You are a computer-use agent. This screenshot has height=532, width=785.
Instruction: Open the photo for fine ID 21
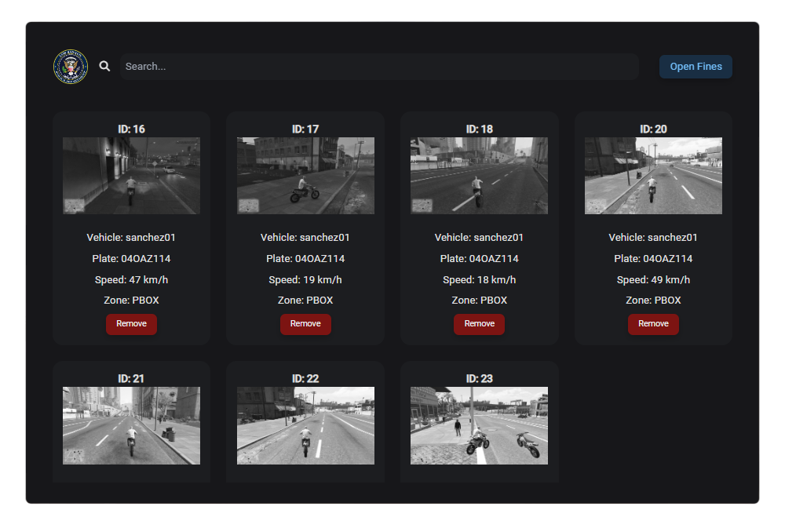click(x=131, y=425)
